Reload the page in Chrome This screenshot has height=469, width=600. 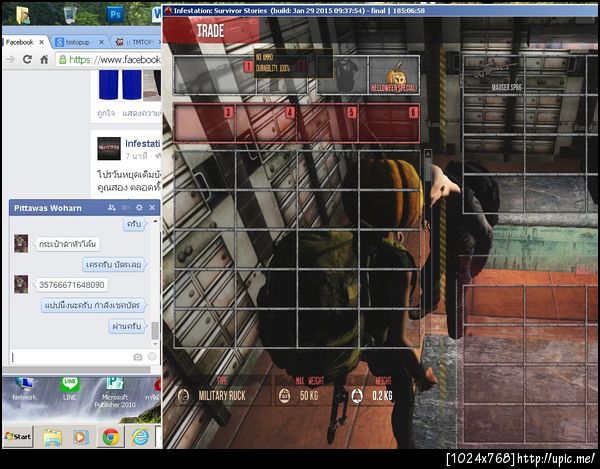[x=27, y=59]
